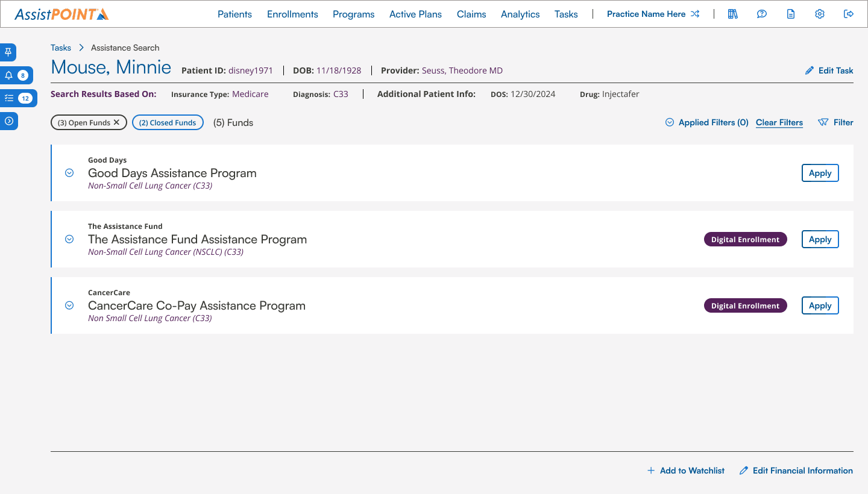The height and width of the screenshot is (494, 868).
Task: Click the DOS date 12/30/2024
Action: (533, 94)
